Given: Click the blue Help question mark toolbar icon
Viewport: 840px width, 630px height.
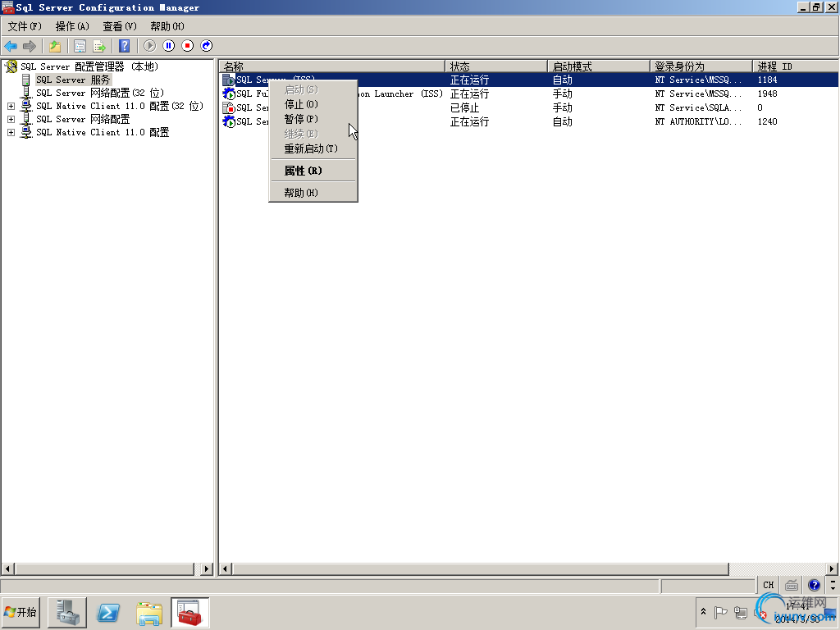Looking at the screenshot, I should click(x=125, y=46).
